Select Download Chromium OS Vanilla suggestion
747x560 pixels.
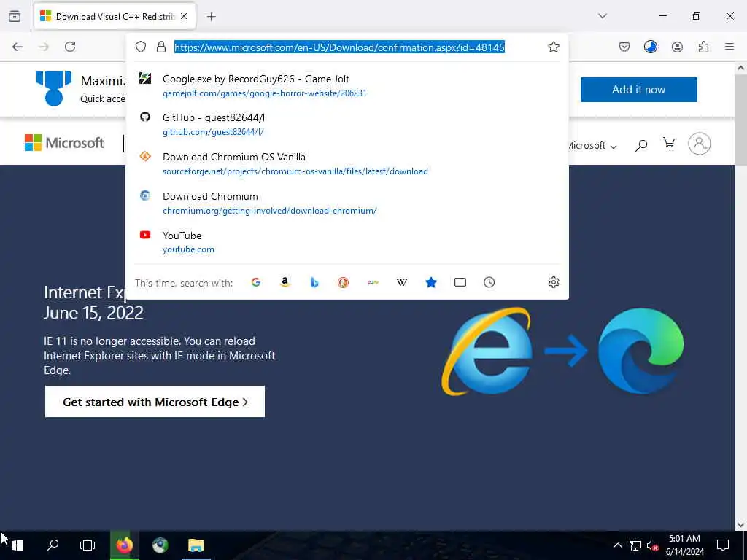coord(347,163)
